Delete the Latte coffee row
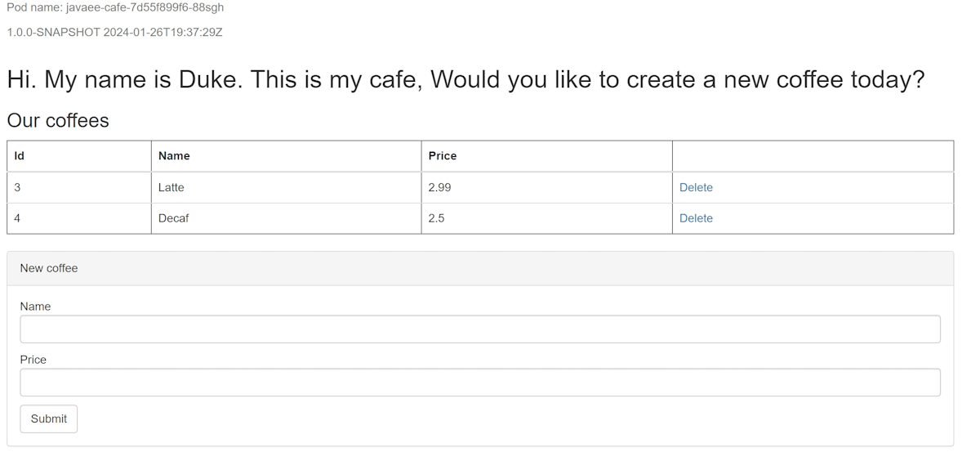Viewport: 980px width, 461px height. click(x=696, y=187)
